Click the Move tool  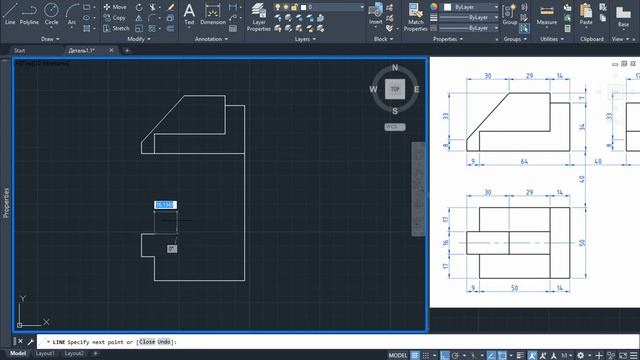[x=116, y=7]
